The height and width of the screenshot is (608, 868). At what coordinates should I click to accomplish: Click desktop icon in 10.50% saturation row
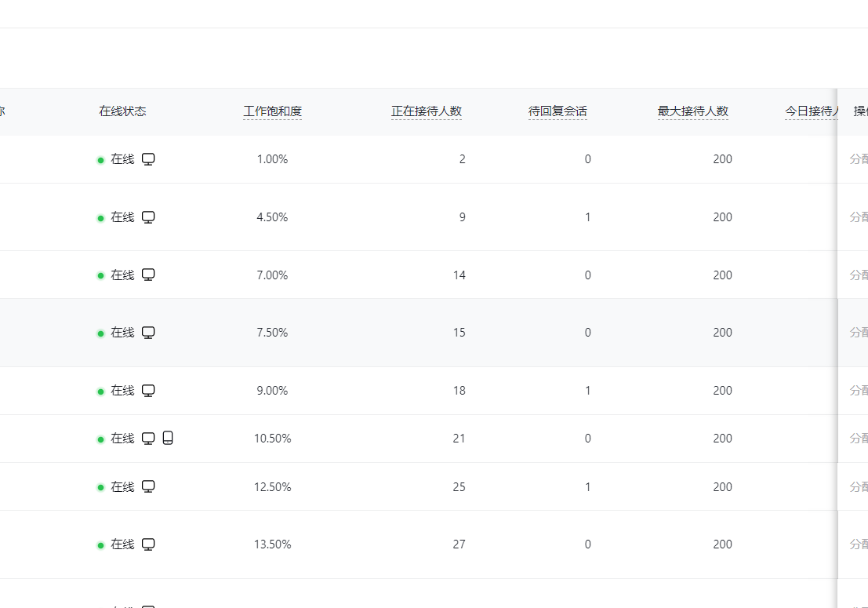pyautogui.click(x=148, y=438)
